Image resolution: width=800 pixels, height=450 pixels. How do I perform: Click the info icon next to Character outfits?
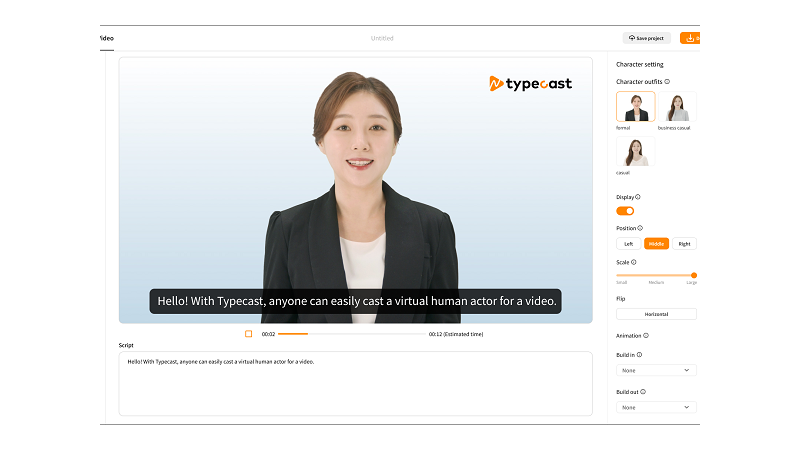click(x=667, y=82)
